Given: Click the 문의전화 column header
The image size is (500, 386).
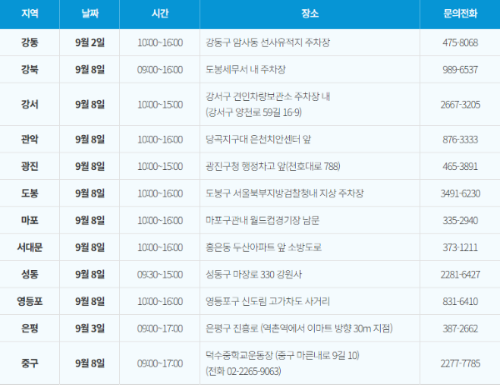Looking at the screenshot, I should tap(460, 13).
